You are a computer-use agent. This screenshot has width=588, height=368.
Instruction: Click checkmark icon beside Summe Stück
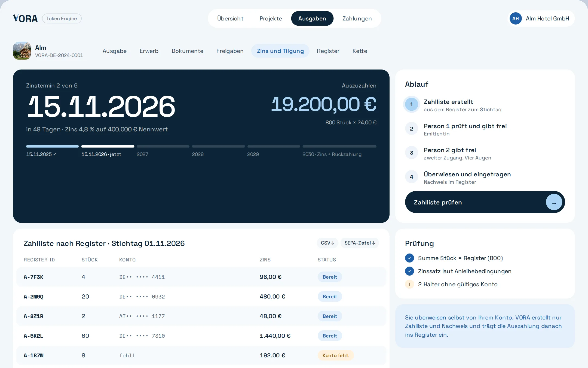pos(409,258)
